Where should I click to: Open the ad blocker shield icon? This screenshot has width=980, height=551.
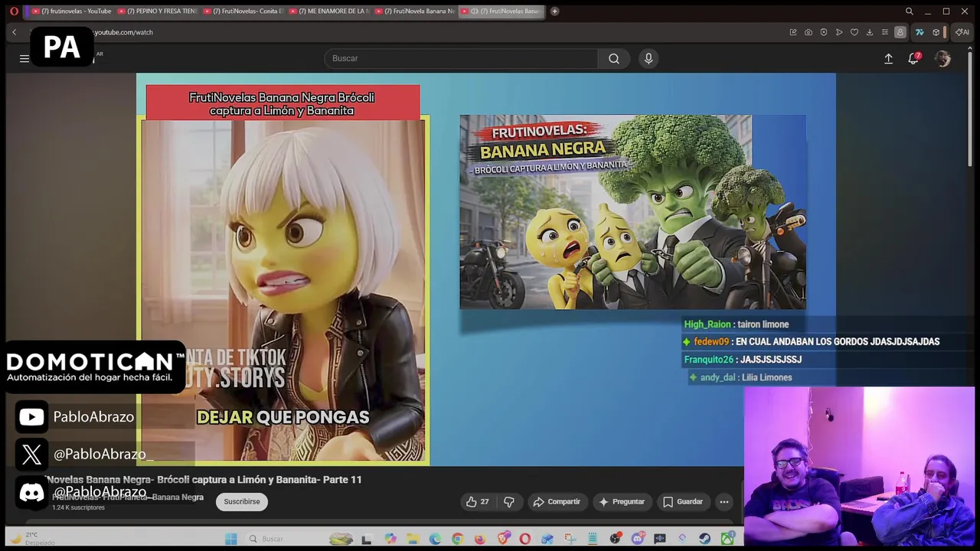click(824, 32)
